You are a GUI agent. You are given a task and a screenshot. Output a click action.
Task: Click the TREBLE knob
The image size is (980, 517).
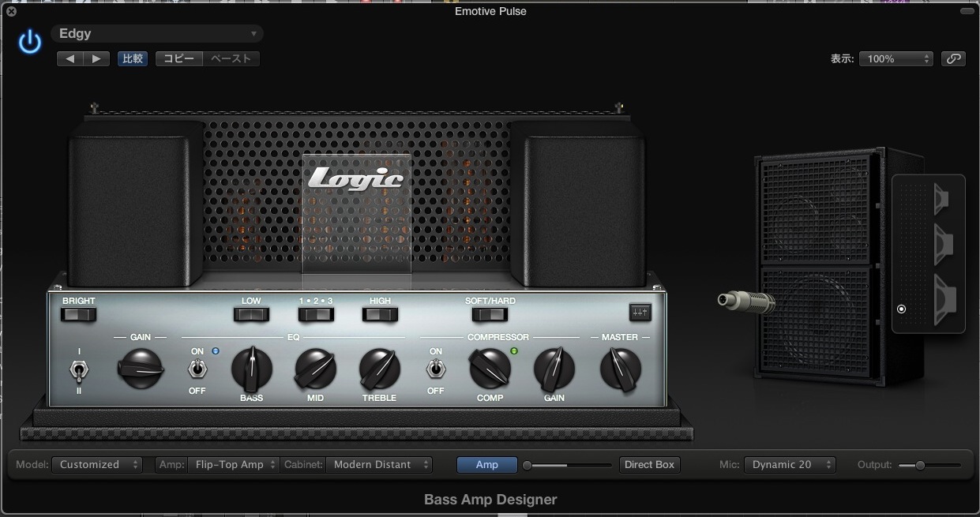(380, 369)
